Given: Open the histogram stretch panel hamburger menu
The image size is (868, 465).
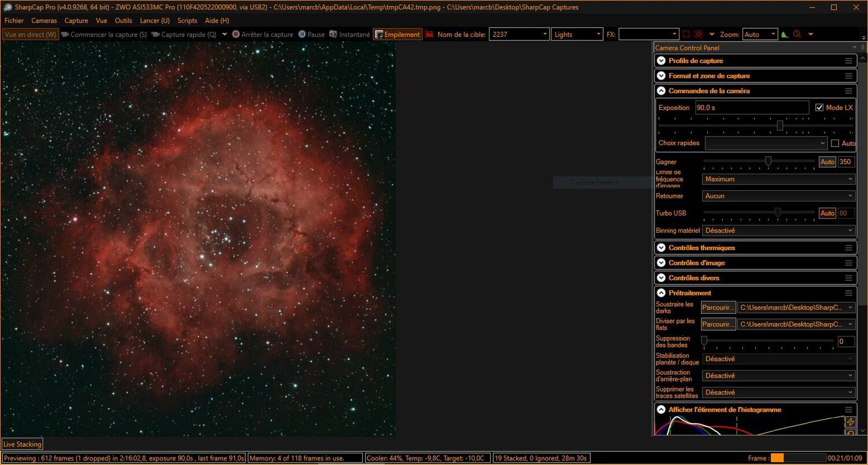Looking at the screenshot, I should click(848, 410).
